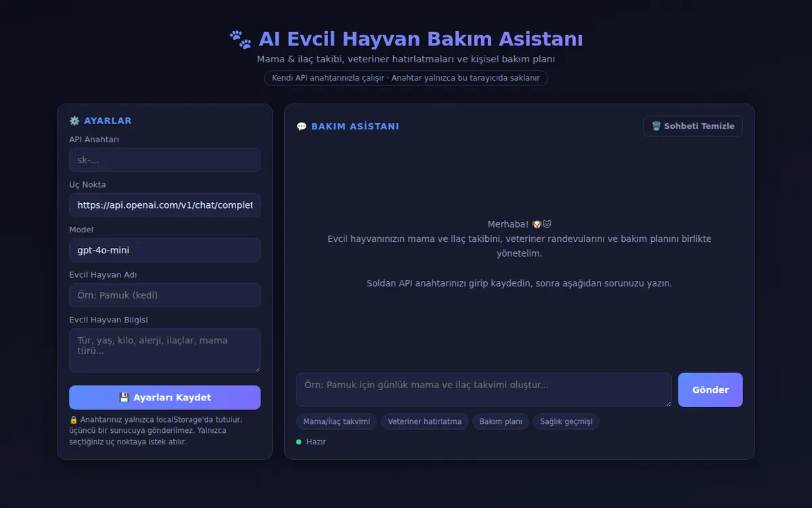812x508 pixels.
Task: Click the gear icon beside AYARLAR
Action: (x=74, y=121)
